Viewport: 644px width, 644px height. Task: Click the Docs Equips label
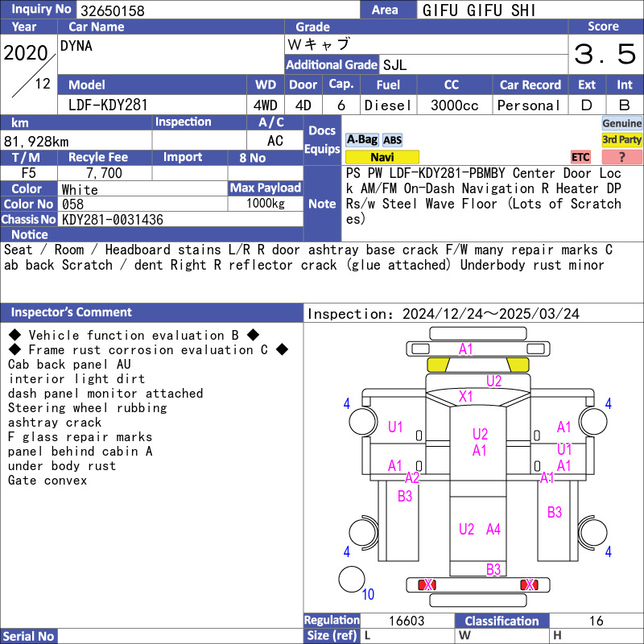click(322, 140)
